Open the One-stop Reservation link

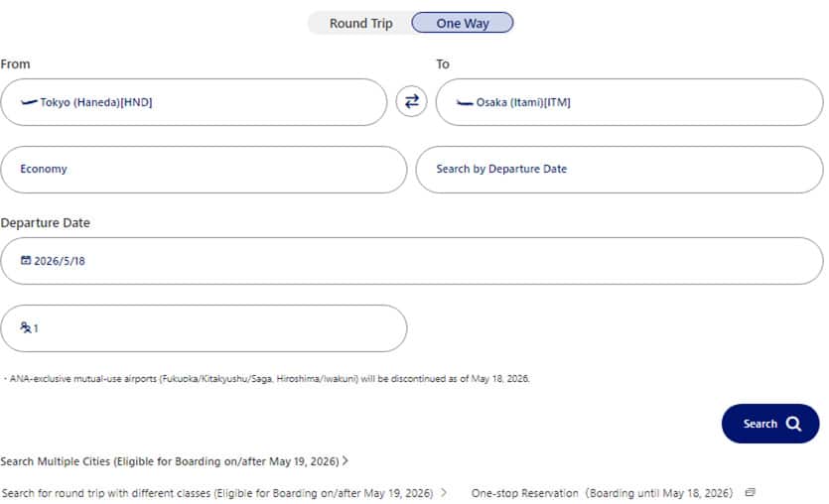click(x=602, y=493)
